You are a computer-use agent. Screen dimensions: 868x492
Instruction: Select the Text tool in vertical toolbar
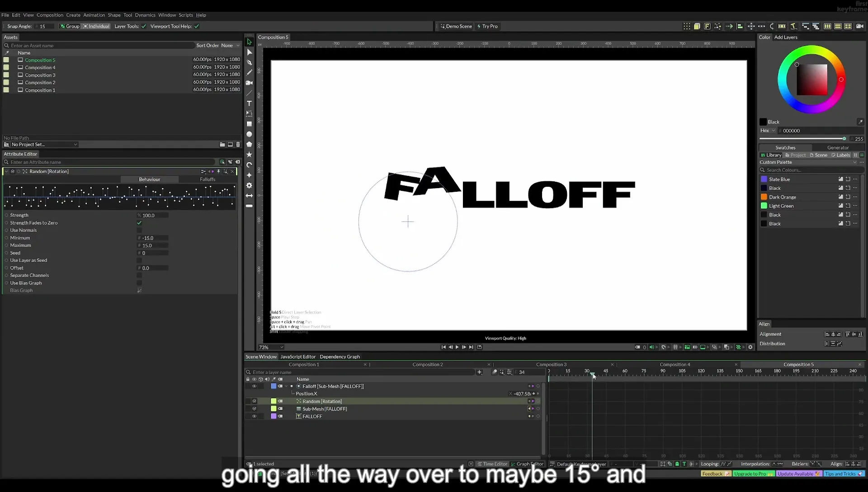point(249,104)
